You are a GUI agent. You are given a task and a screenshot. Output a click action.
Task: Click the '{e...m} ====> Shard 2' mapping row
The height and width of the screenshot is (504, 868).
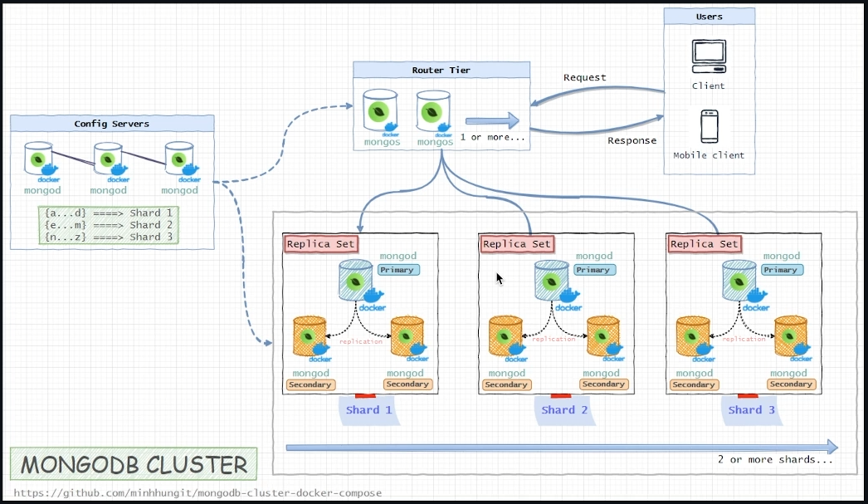[109, 225]
